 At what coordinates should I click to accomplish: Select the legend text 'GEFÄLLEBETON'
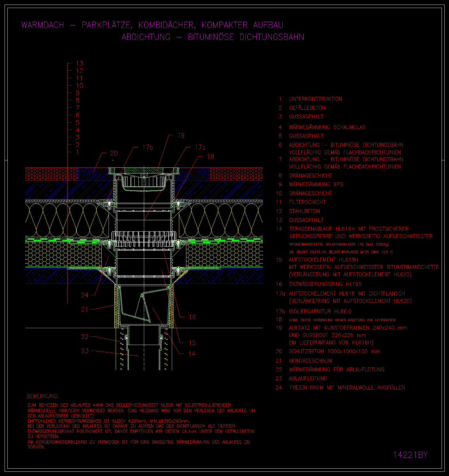[307, 108]
